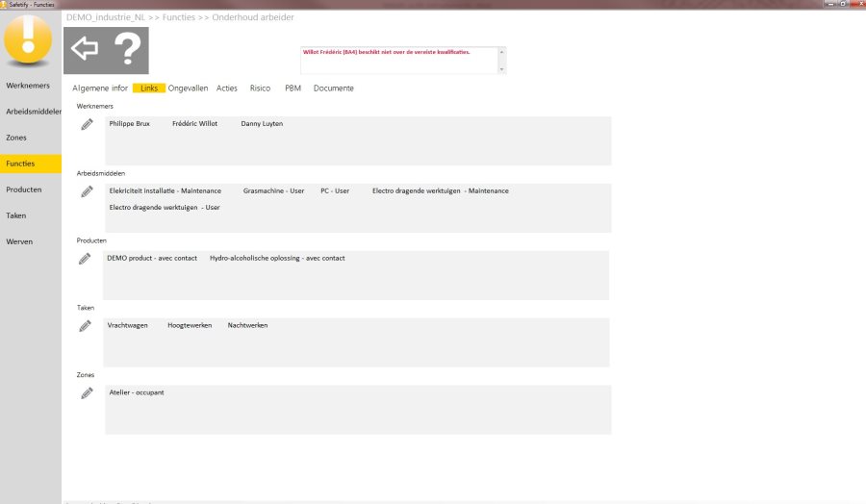Switch to Ongevallen tab

click(x=188, y=88)
